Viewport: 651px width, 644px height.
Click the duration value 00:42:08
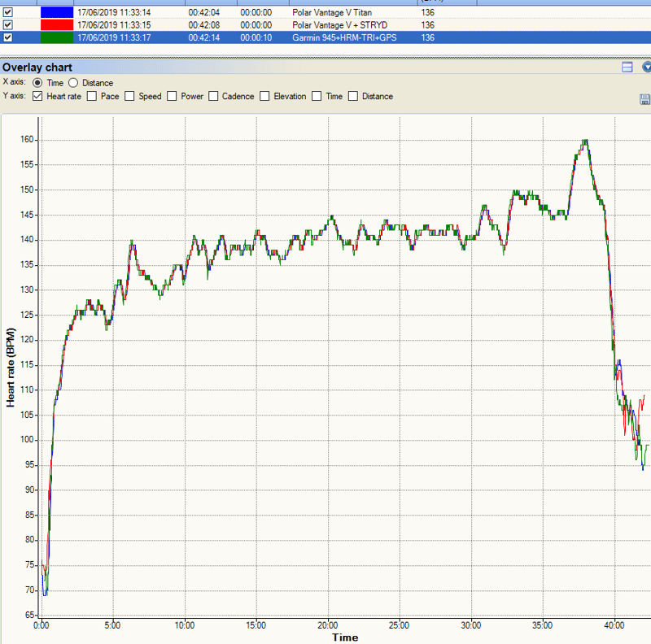(204, 25)
